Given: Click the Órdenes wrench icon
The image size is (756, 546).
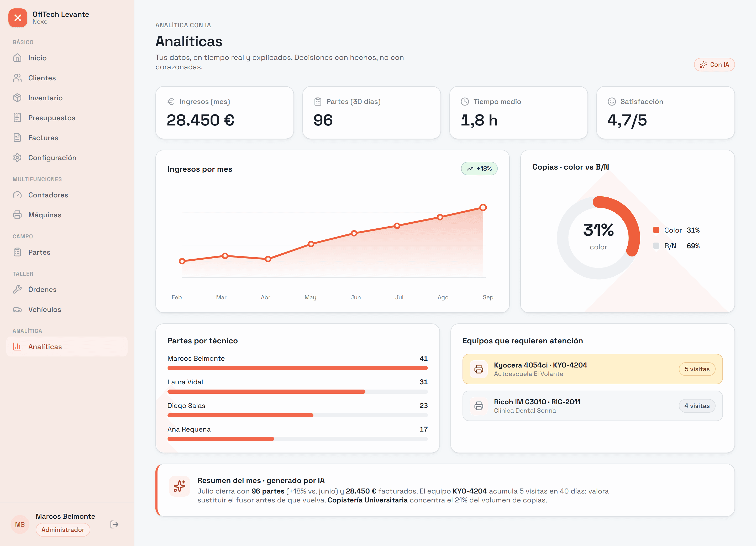Looking at the screenshot, I should click(x=17, y=289).
